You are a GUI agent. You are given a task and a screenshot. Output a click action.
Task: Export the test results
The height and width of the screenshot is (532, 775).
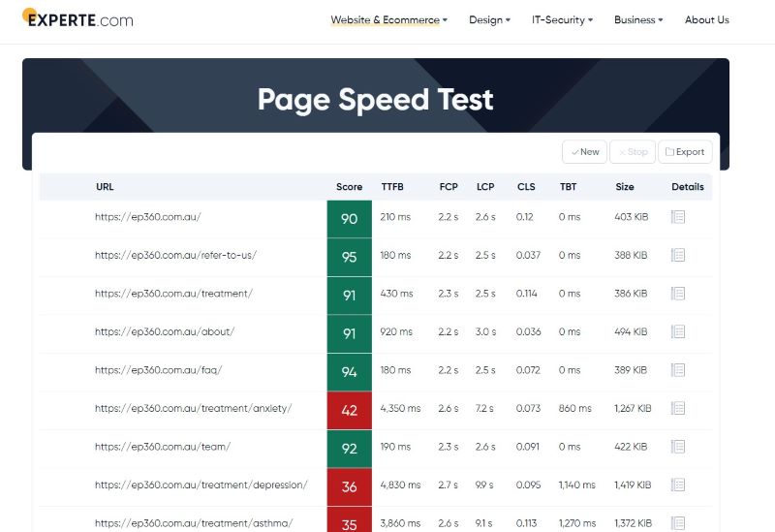tap(685, 152)
